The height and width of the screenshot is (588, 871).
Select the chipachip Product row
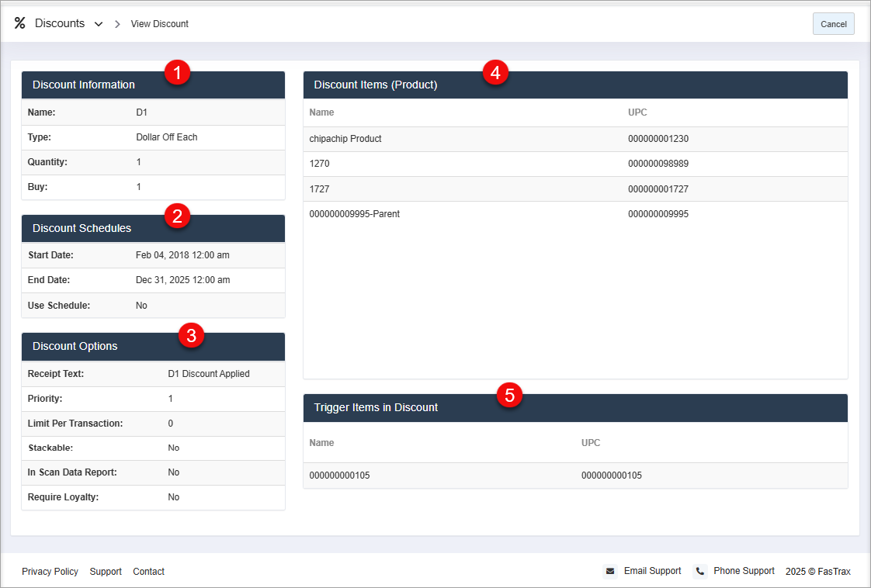(345, 139)
